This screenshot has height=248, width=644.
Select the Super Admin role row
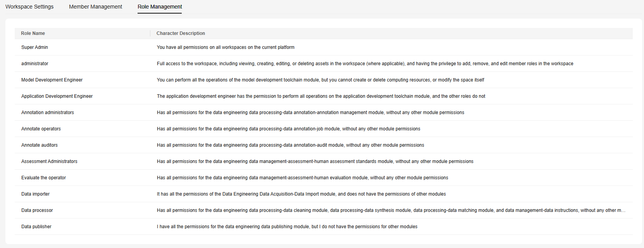tap(34, 47)
